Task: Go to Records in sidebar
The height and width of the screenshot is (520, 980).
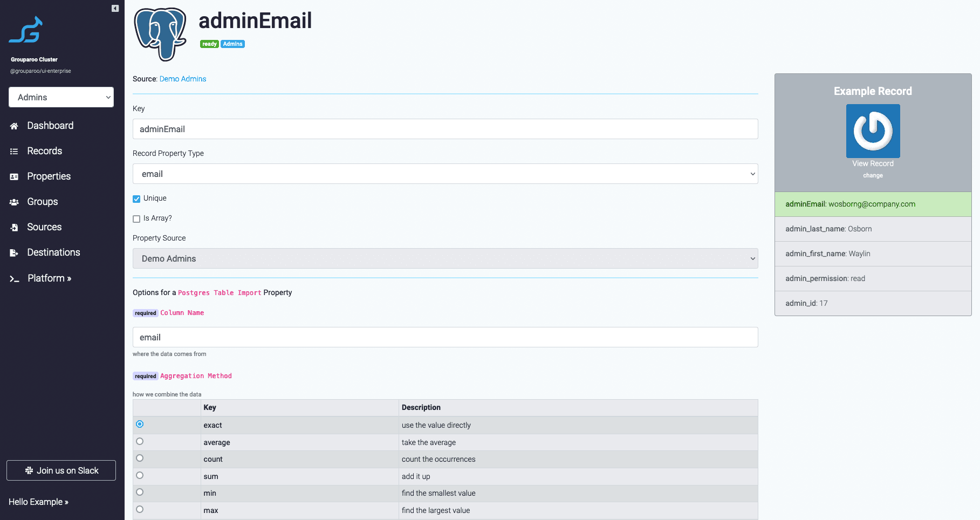Action: (x=45, y=151)
